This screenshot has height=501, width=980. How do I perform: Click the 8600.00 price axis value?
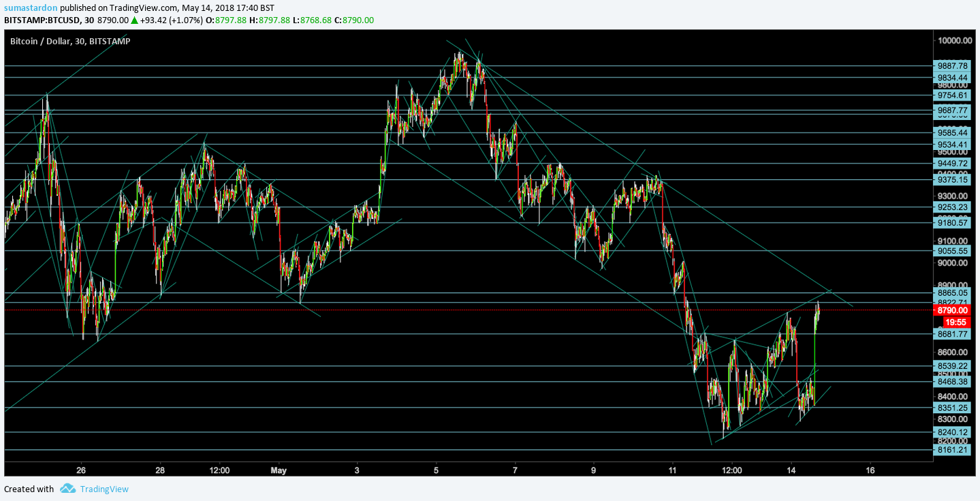pos(954,352)
